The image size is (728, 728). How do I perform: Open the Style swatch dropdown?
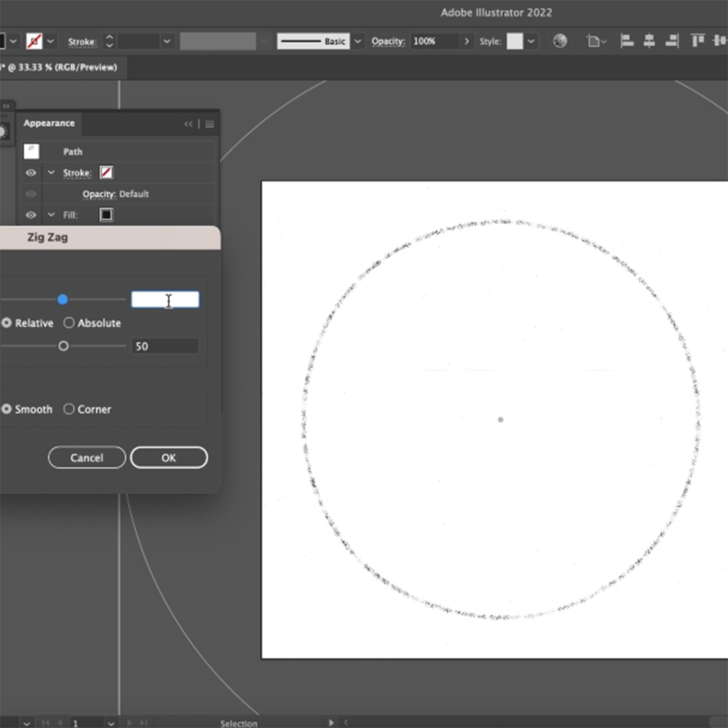(532, 41)
